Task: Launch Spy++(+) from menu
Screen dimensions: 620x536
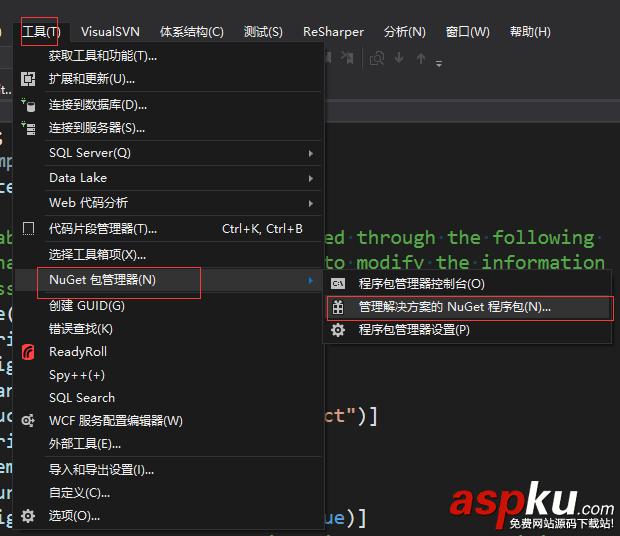Action: (77, 375)
